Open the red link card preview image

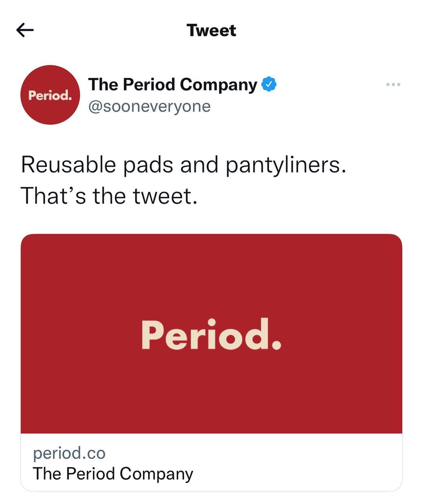tap(211, 334)
